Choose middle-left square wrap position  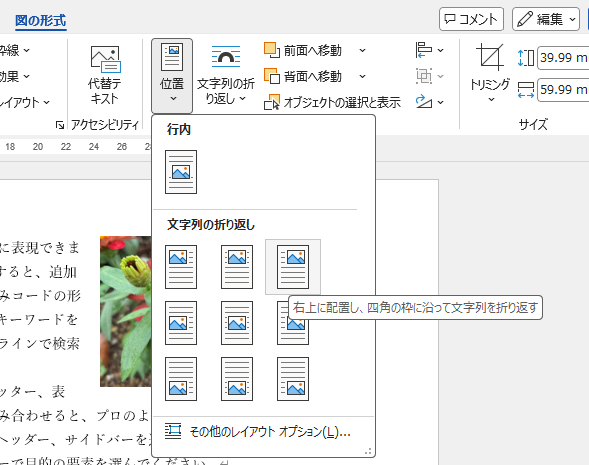click(181, 323)
